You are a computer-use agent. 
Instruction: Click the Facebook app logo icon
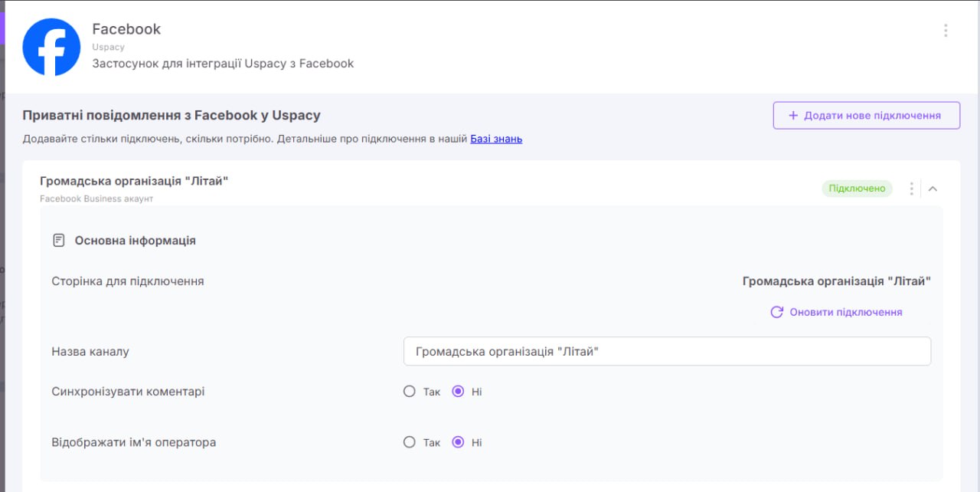51,47
